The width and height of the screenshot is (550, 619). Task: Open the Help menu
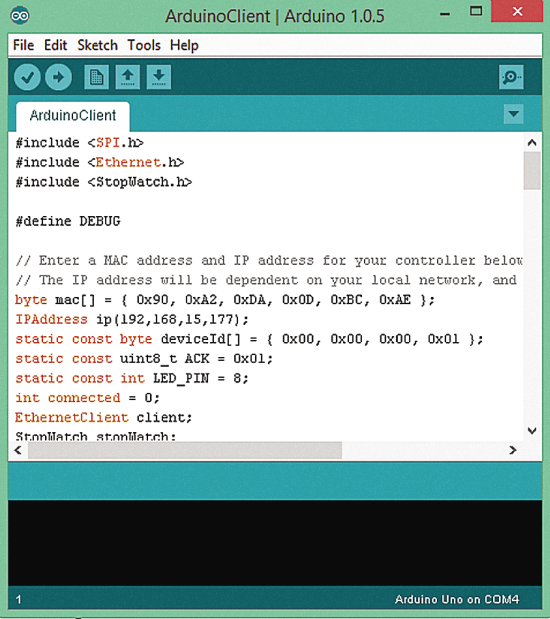pos(184,45)
